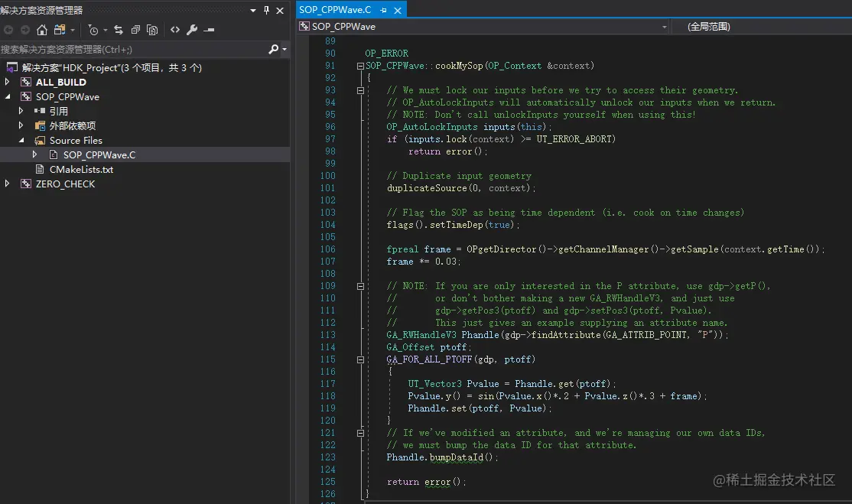Click flags().setTimeDep(true) on line 104
The width and height of the screenshot is (852, 504).
click(454, 225)
